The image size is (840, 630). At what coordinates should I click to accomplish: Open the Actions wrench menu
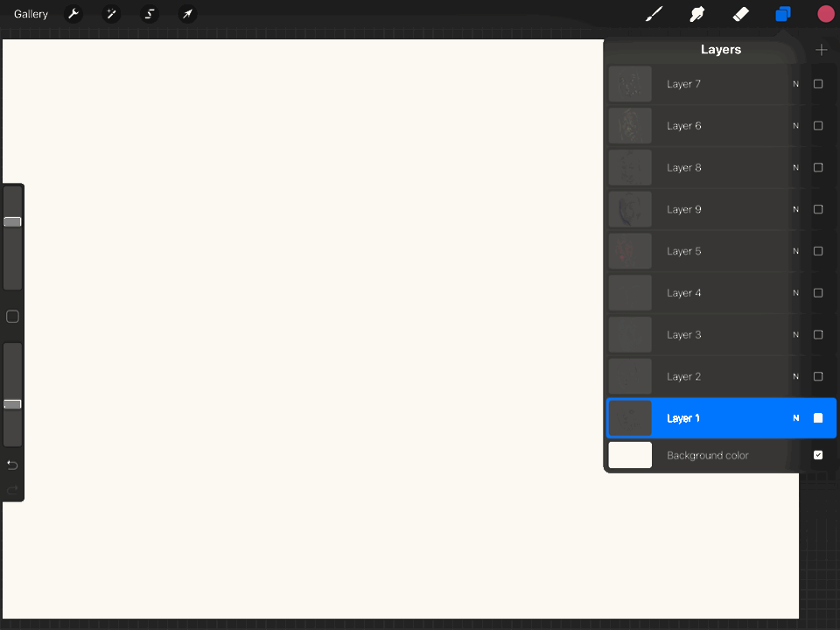coord(74,14)
